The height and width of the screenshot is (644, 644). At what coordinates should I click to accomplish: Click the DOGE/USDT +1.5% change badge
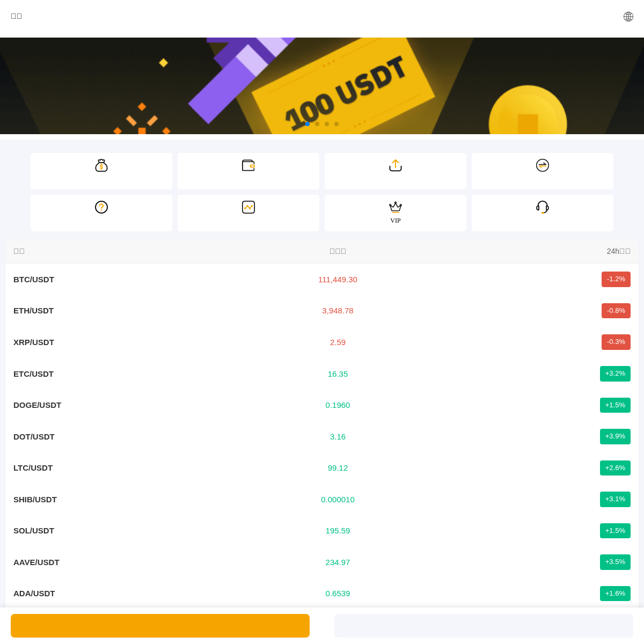[615, 405]
